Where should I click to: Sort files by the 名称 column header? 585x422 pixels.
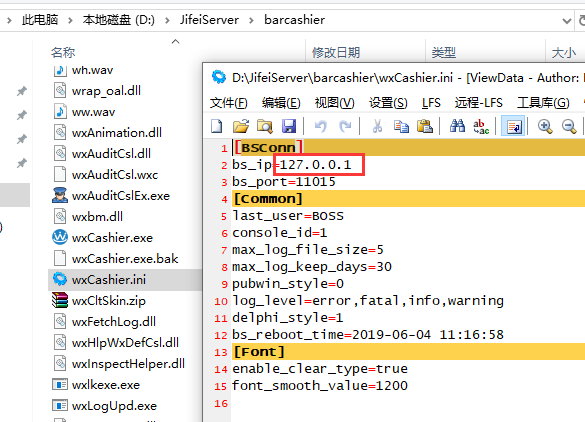63,52
